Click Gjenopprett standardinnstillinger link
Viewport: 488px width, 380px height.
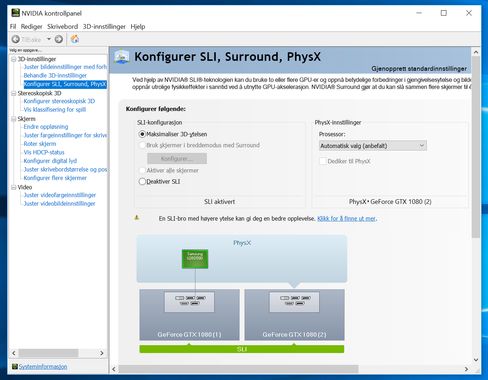click(419, 69)
